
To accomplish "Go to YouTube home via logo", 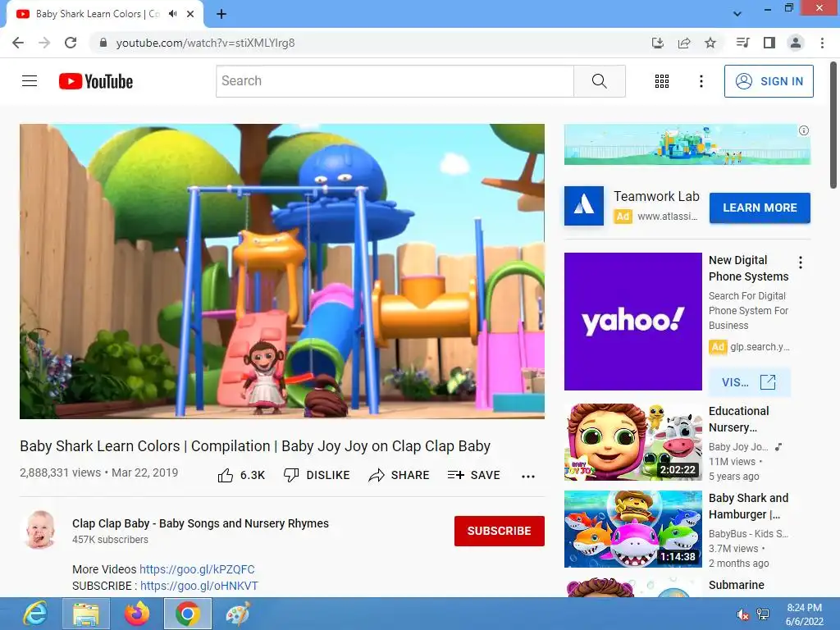I will point(96,81).
